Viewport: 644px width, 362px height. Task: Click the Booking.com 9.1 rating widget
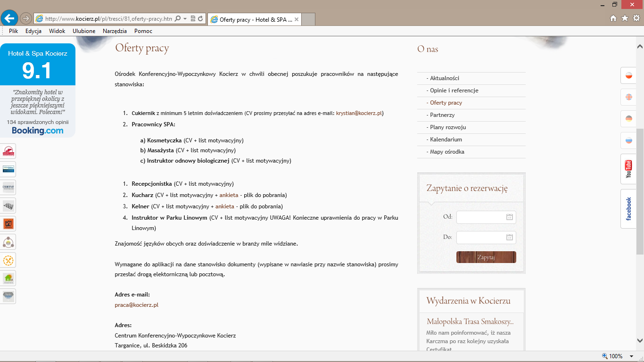pos(38,90)
